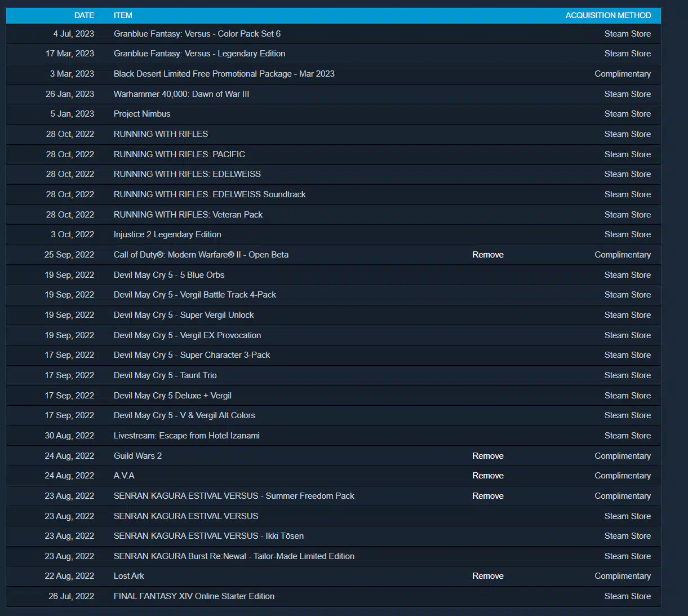
Task: Select Warhammer 40,000: Dawn of War III
Action: tap(181, 94)
